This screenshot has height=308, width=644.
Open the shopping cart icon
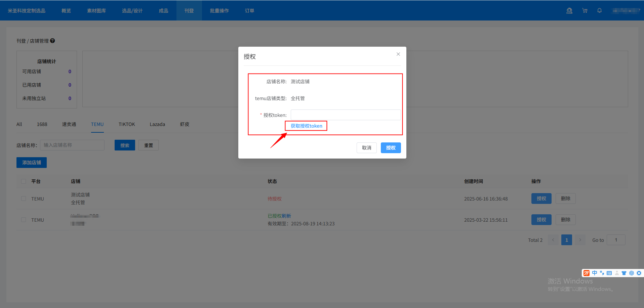point(585,11)
